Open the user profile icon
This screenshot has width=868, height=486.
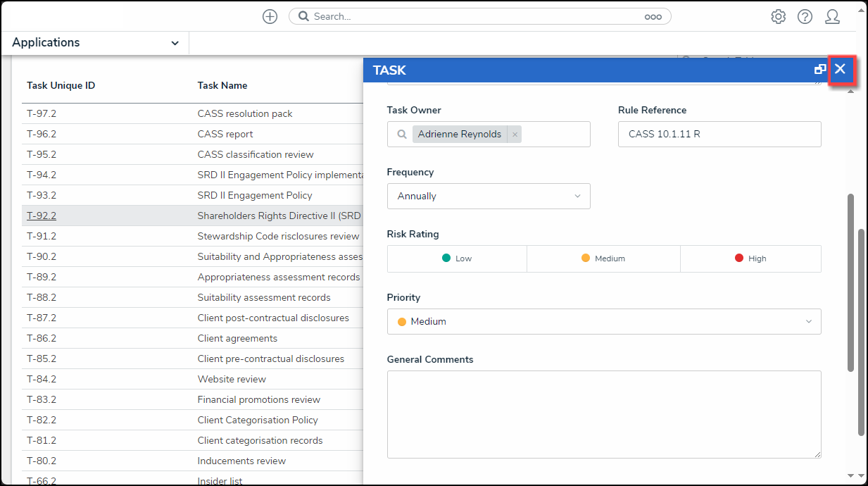pos(832,17)
